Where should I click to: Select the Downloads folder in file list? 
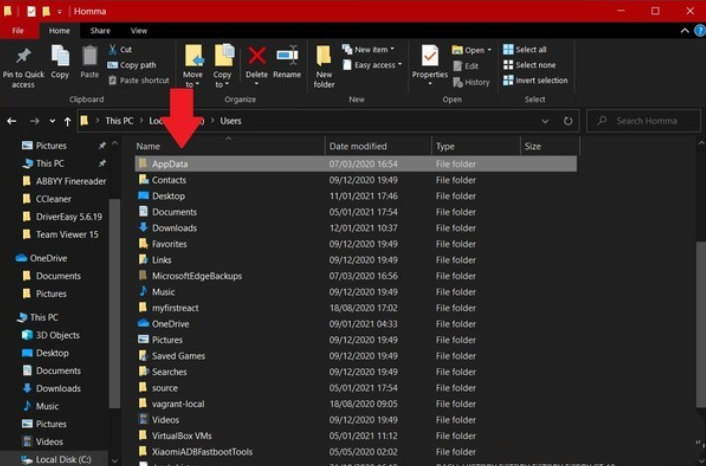[355, 228]
